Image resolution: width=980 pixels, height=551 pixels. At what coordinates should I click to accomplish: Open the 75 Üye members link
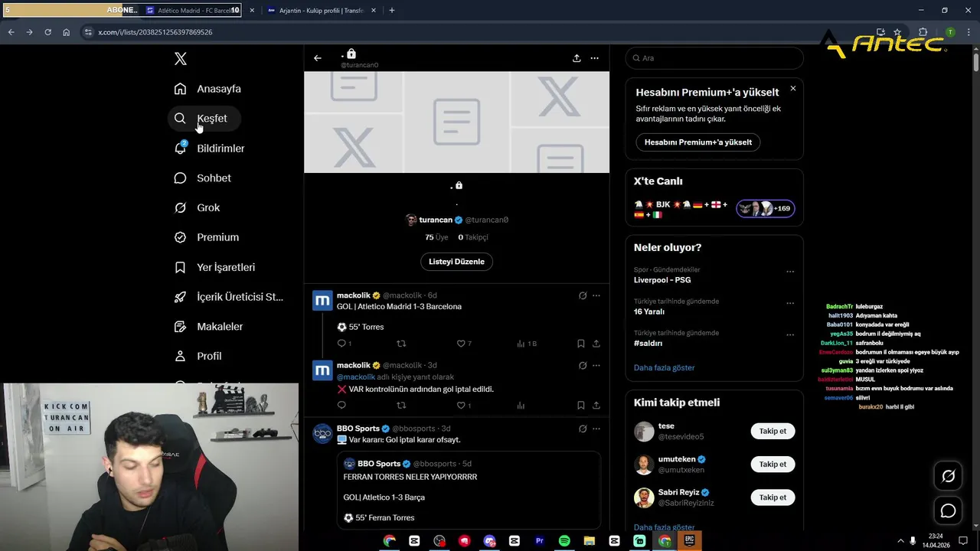tap(436, 237)
